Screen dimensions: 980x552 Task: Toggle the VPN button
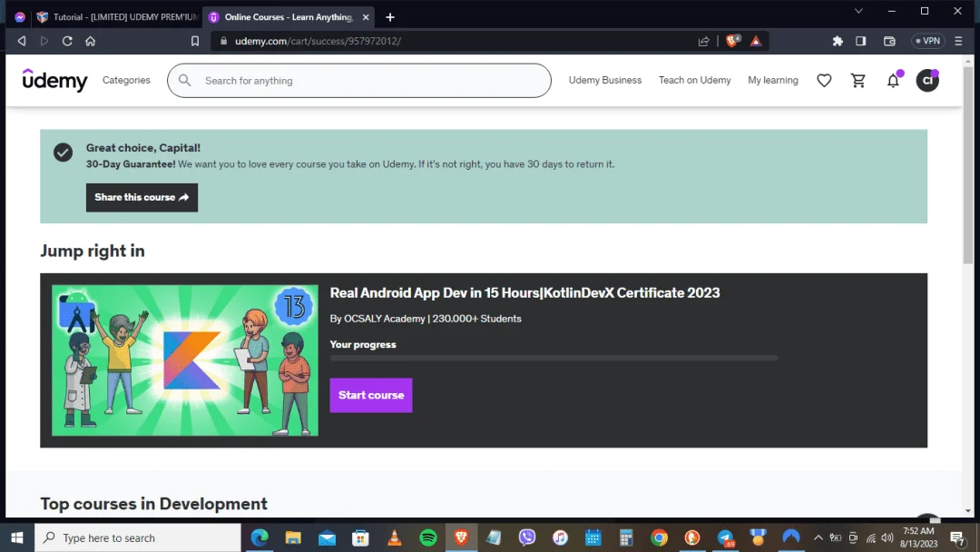point(927,41)
